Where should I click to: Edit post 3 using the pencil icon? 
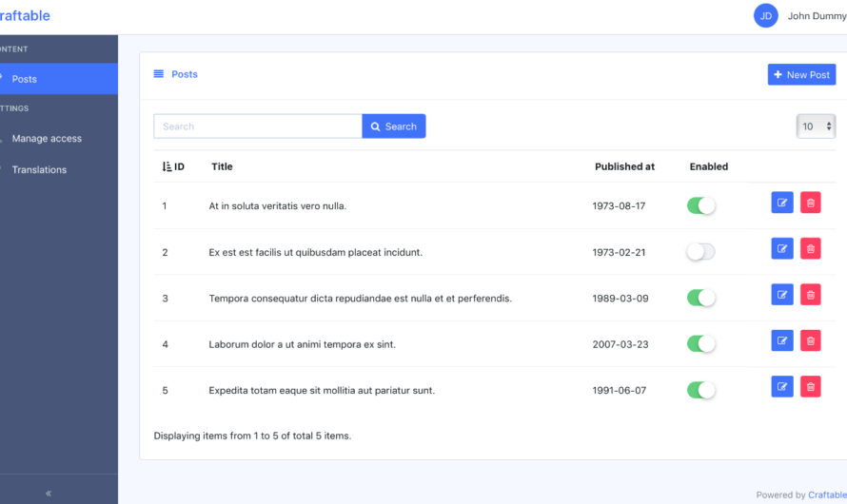(x=781, y=295)
